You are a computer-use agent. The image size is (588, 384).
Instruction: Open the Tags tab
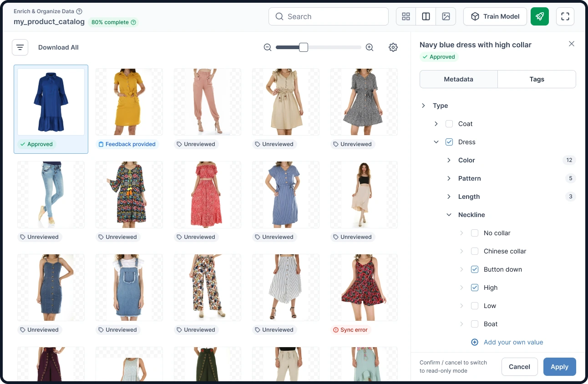point(537,79)
